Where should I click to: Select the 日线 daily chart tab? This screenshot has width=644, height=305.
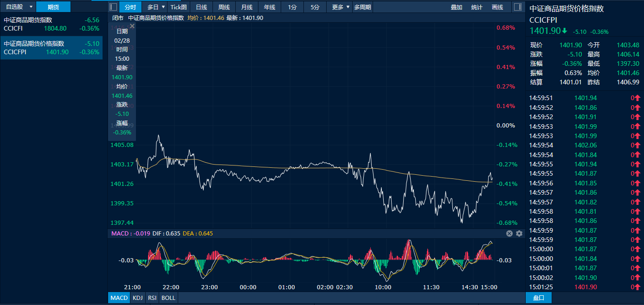click(x=201, y=7)
